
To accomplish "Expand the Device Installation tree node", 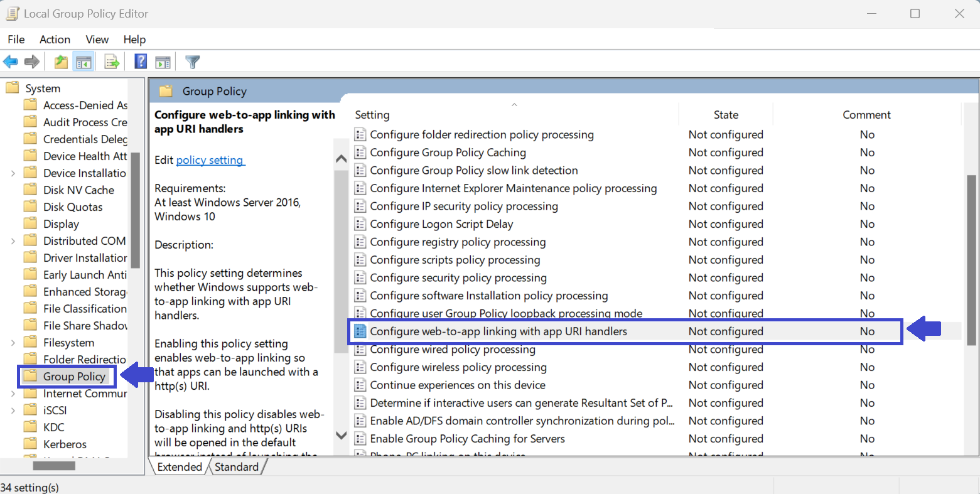I will tap(13, 173).
